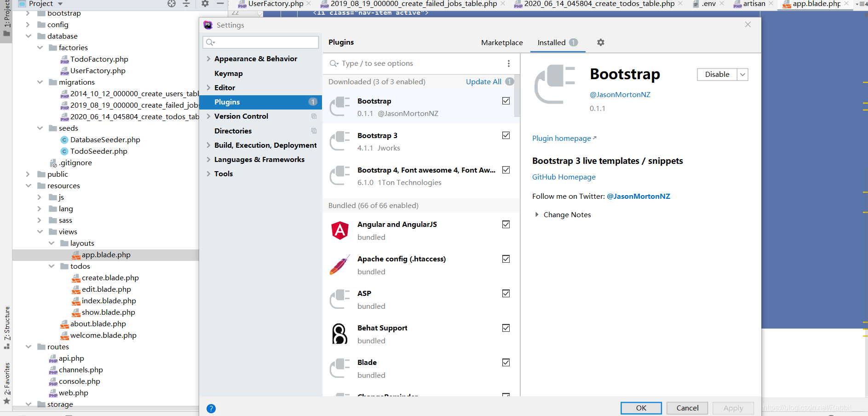868x416 pixels.
Task: Hide the Project panel with minus icon
Action: pos(220,4)
